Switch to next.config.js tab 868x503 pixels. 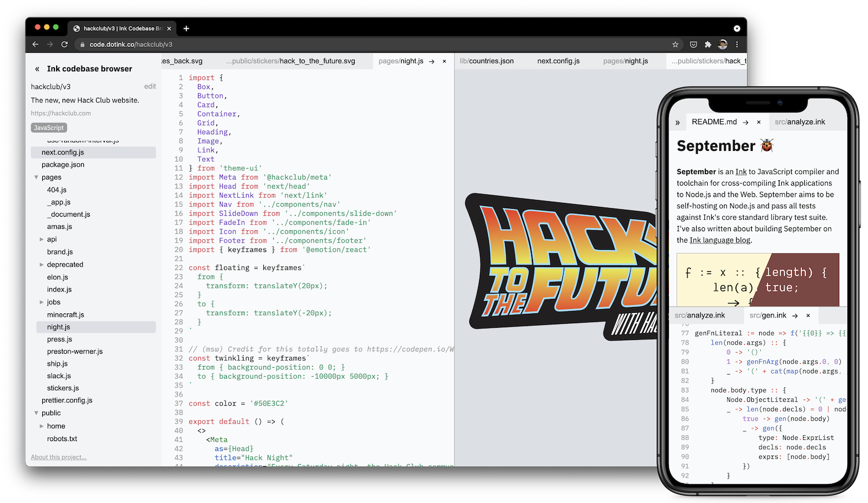tap(558, 61)
